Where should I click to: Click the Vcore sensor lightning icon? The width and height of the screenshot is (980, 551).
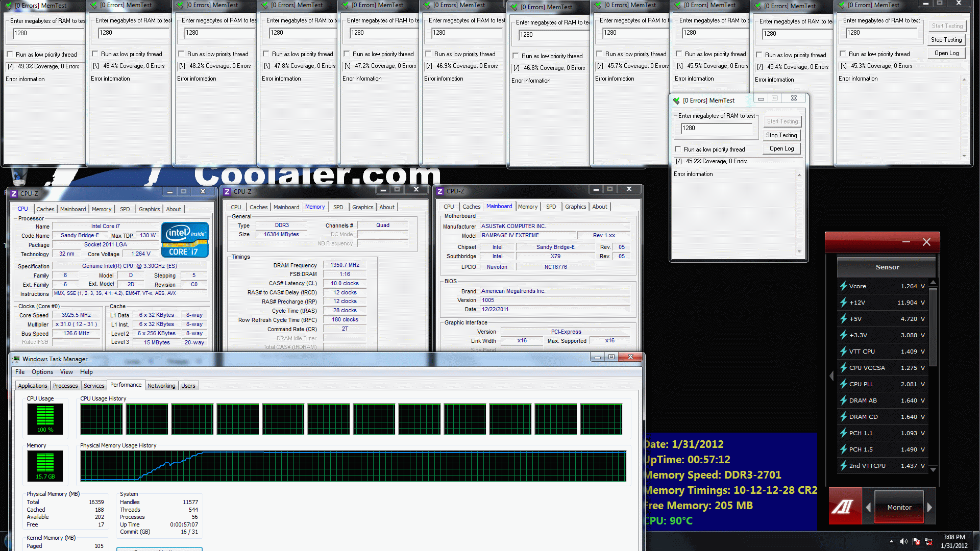pos(843,286)
